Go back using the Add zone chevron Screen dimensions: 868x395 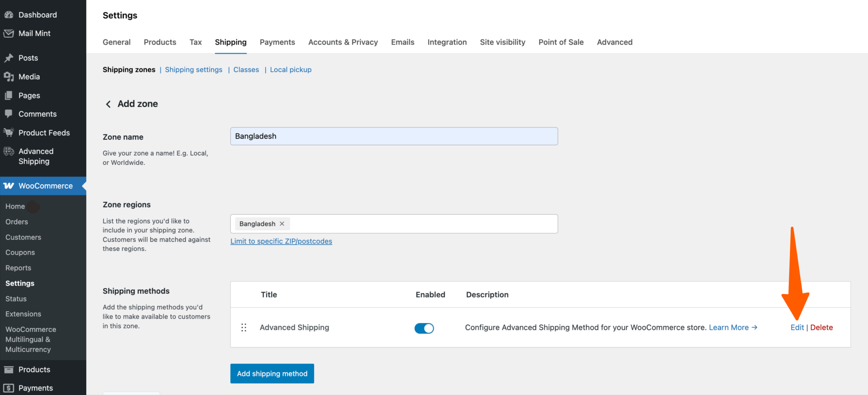pos(108,104)
